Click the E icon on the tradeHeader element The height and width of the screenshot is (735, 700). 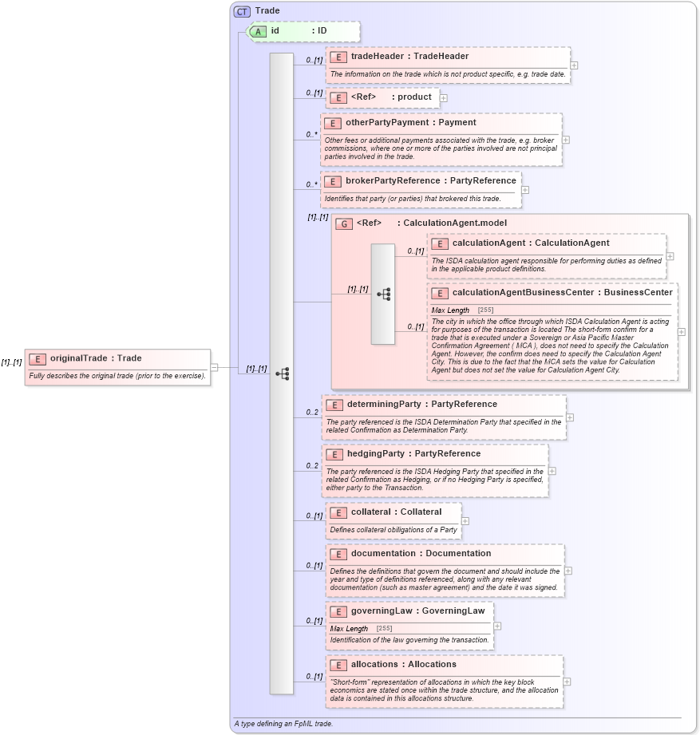point(338,57)
